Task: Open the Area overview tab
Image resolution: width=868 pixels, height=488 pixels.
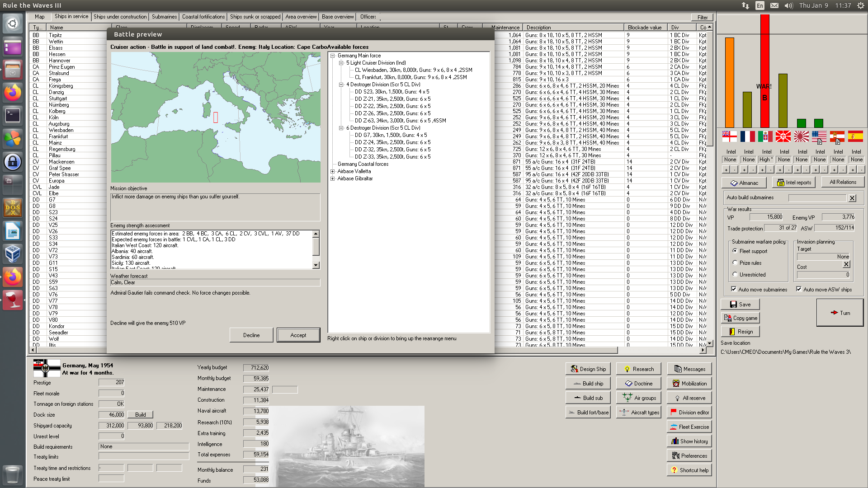Action: (301, 17)
